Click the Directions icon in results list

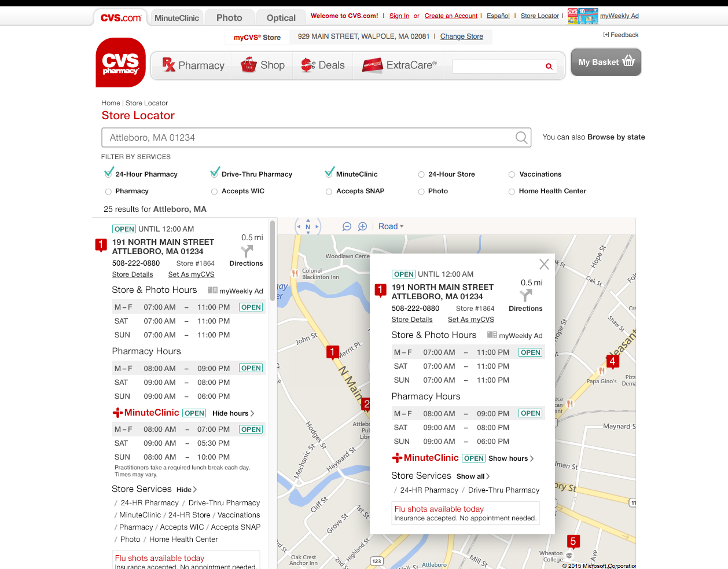pyautogui.click(x=247, y=251)
